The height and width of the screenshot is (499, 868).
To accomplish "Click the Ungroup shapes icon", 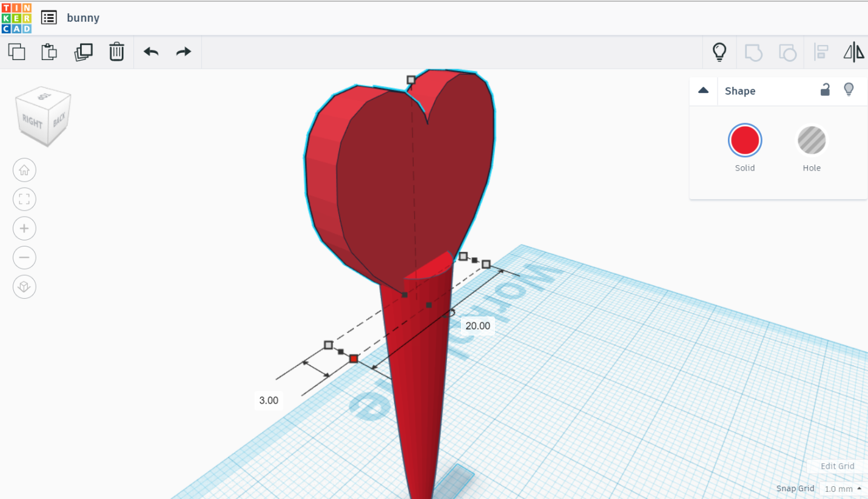I will [x=787, y=52].
